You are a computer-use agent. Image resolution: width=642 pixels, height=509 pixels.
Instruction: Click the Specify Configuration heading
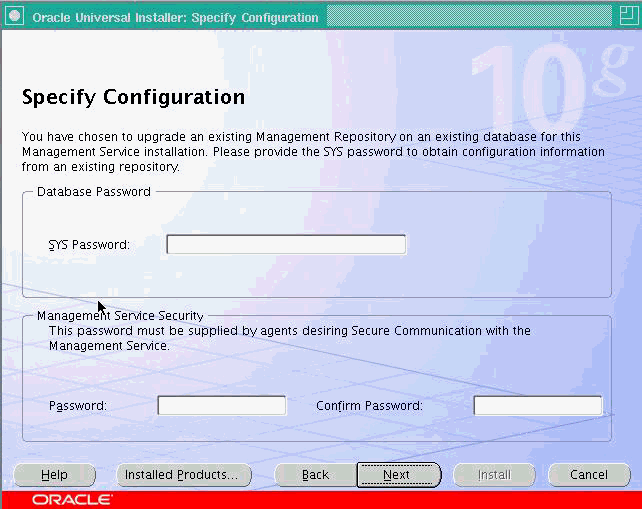click(133, 98)
